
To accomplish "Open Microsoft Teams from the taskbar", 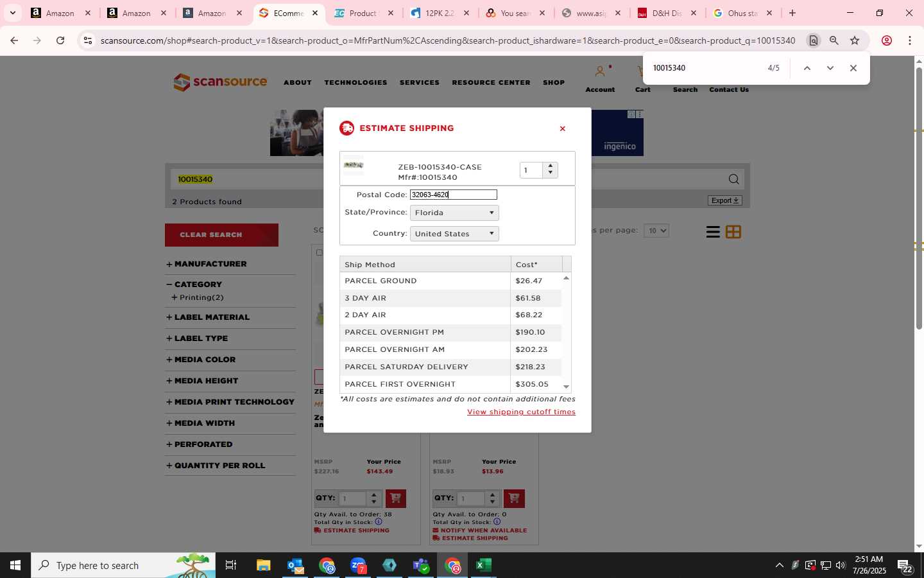I will point(421,565).
